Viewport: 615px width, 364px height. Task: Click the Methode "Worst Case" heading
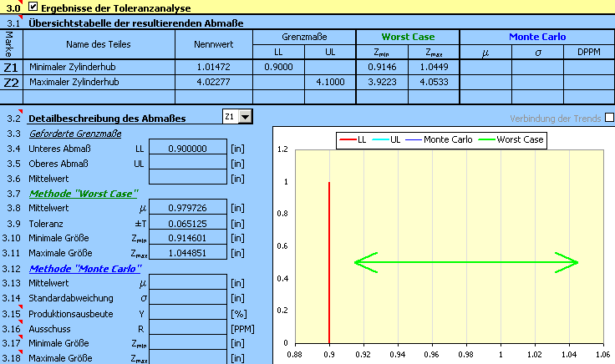(84, 194)
